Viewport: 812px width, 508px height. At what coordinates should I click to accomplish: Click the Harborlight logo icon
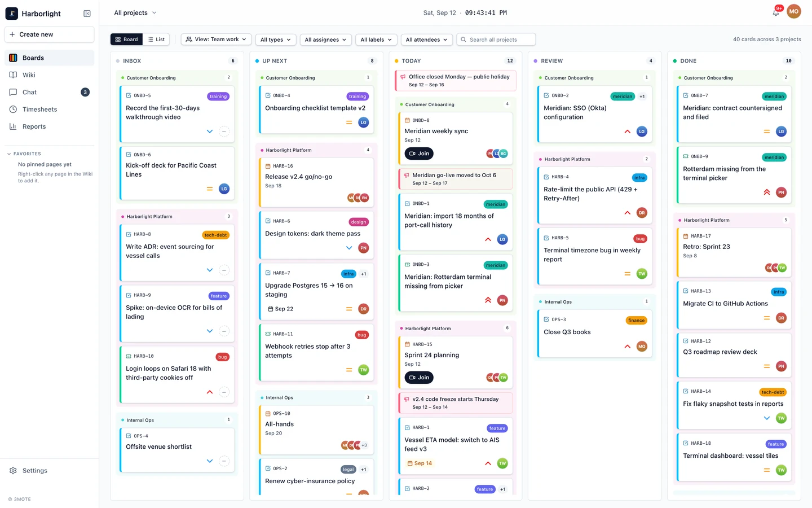[x=12, y=13]
